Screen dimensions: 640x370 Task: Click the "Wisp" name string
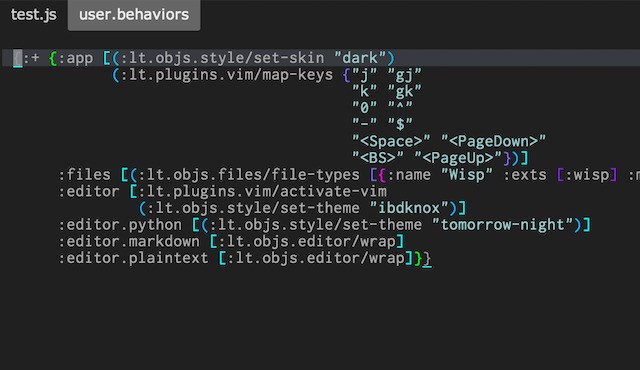(467, 175)
